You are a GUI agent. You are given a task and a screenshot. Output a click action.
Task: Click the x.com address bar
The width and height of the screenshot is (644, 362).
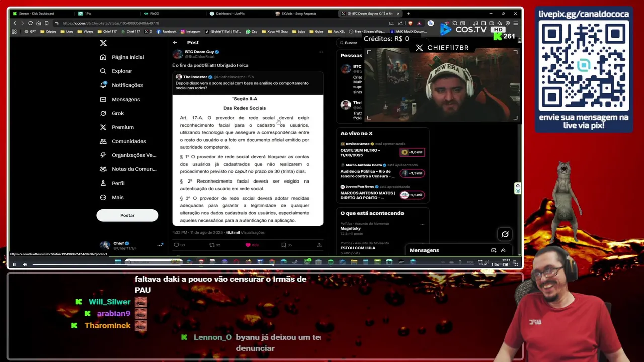tap(221, 23)
